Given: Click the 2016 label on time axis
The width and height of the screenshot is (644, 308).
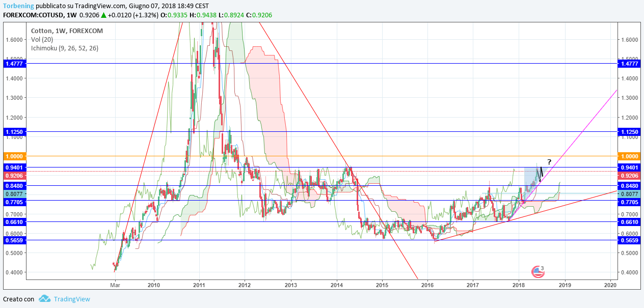Looking at the screenshot, I should [x=427, y=286].
